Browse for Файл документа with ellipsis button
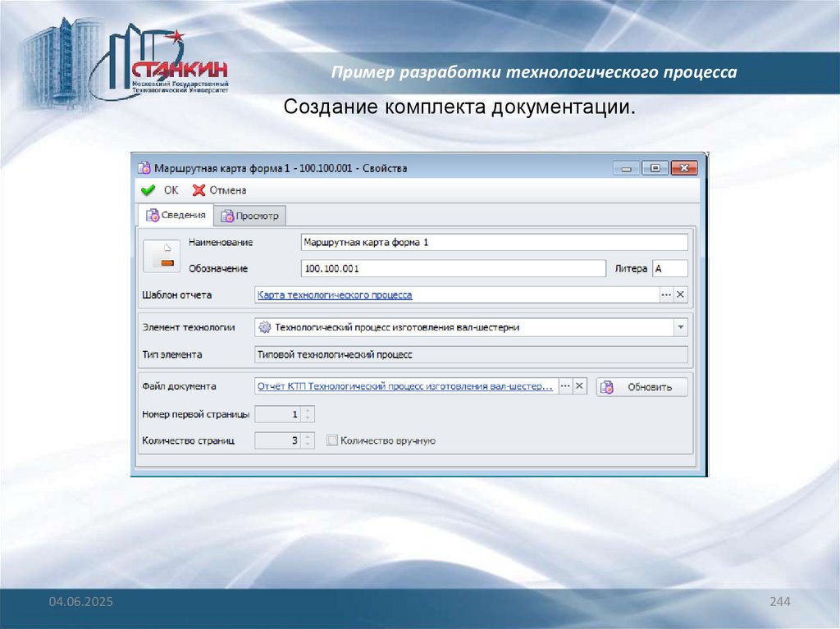The height and width of the screenshot is (629, 840). point(565,385)
